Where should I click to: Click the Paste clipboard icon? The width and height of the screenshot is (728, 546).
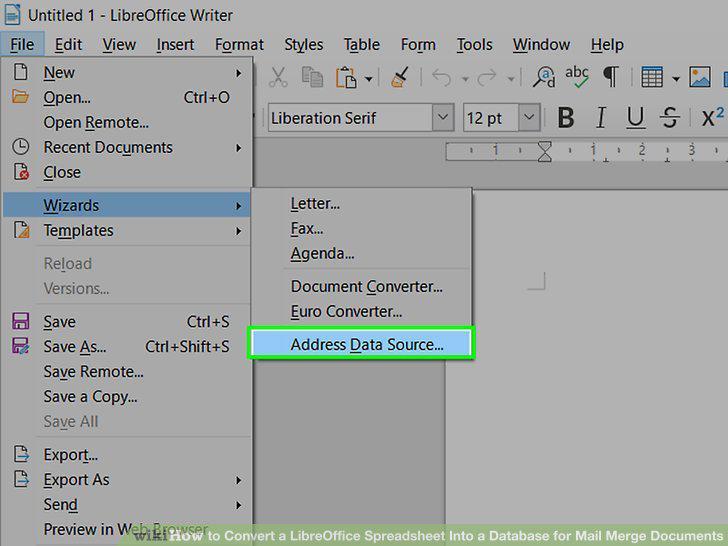click(346, 77)
